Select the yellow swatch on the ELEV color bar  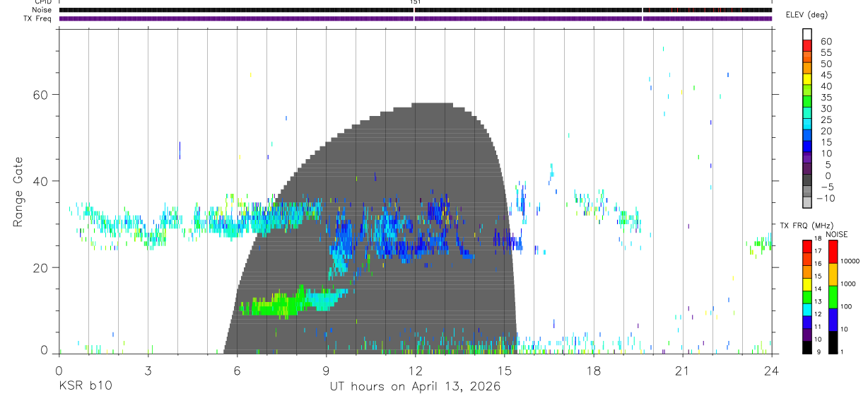[x=808, y=79]
